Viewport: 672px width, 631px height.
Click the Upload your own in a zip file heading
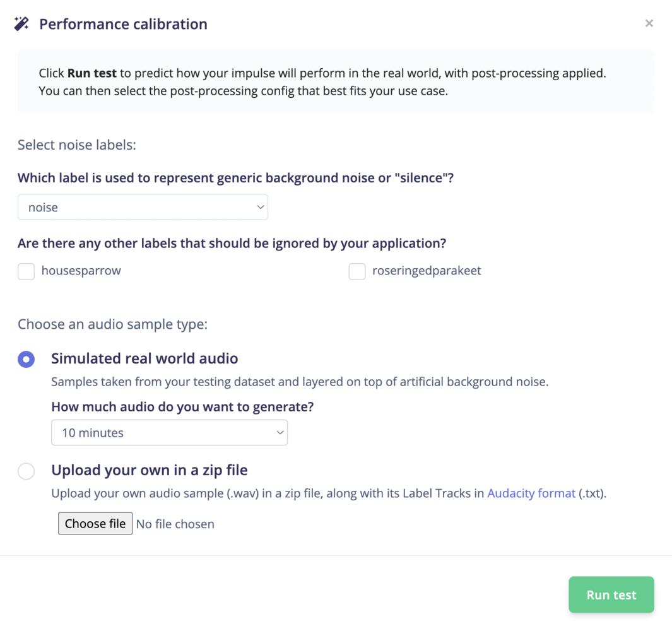coord(149,470)
